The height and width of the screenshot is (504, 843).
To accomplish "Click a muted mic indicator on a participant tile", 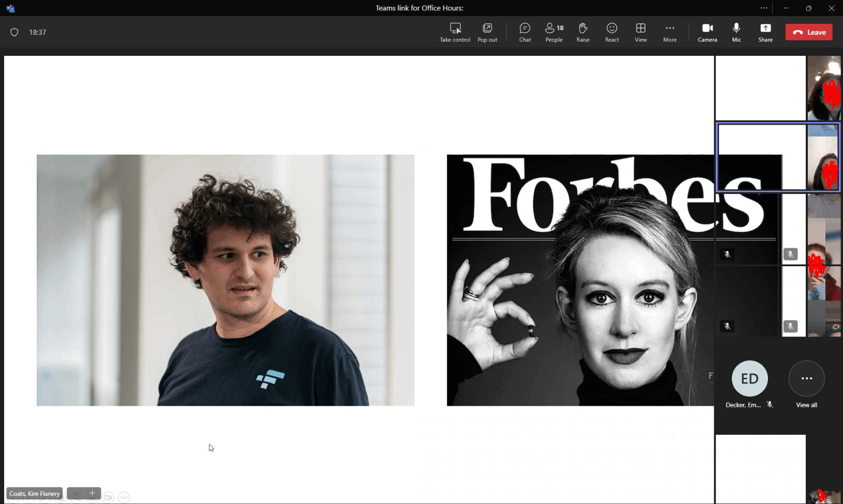I will (x=728, y=254).
